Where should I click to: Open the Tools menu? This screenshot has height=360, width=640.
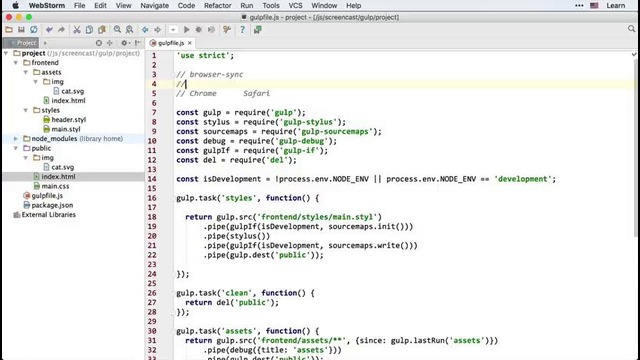(x=271, y=6)
